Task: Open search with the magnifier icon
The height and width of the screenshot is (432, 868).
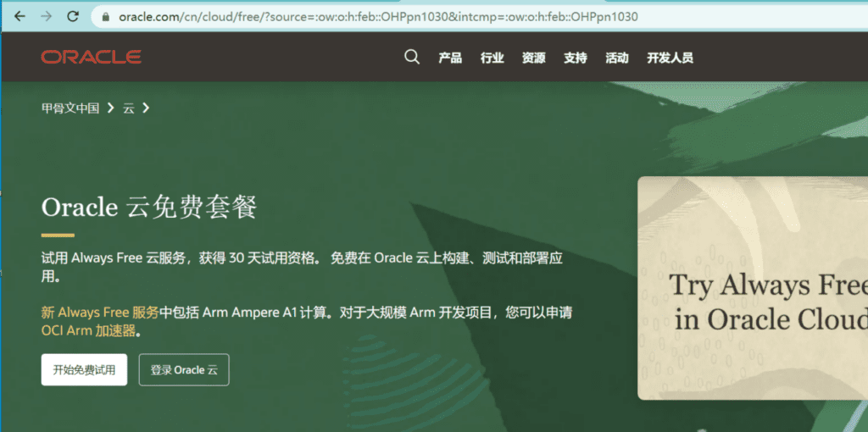Action: 412,58
